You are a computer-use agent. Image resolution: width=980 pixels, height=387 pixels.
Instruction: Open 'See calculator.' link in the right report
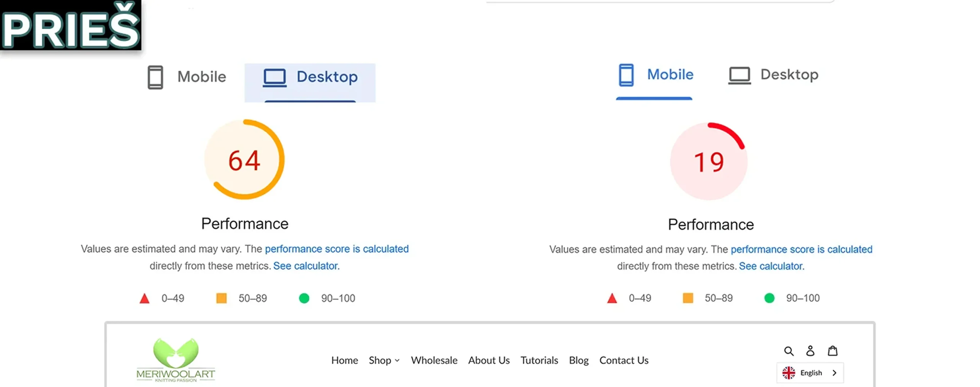coord(771,266)
